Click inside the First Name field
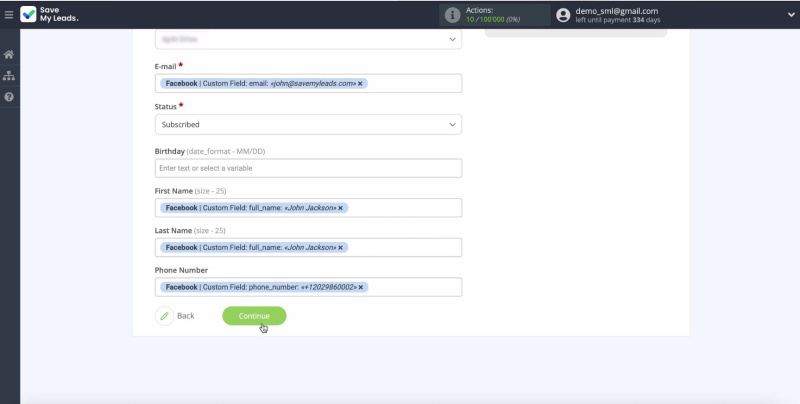 coord(308,208)
